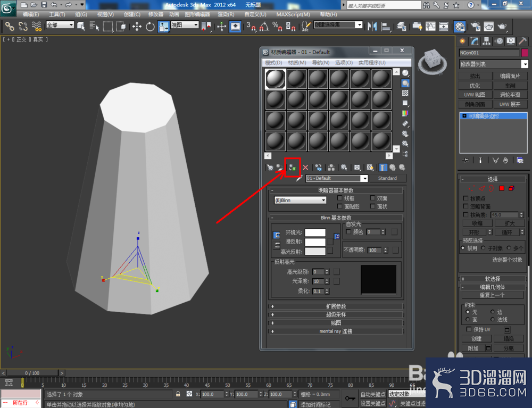Open the Render Setup teapot icon
The height and width of the screenshot is (408, 532).
[x=475, y=26]
